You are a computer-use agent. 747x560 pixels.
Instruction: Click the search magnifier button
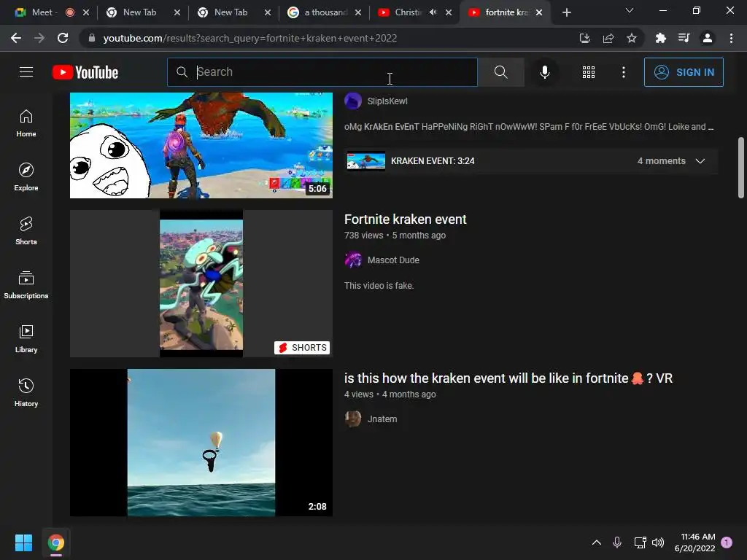pos(500,72)
